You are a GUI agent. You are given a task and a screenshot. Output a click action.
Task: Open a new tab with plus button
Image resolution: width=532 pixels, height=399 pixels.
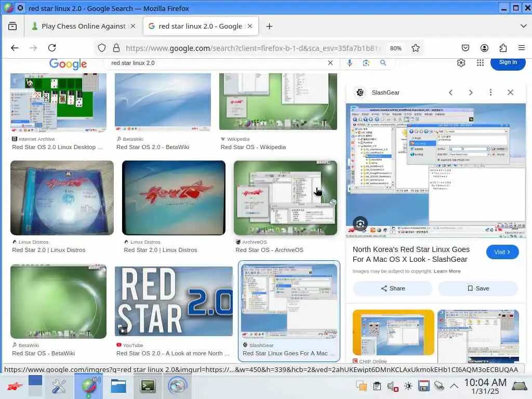tap(270, 26)
